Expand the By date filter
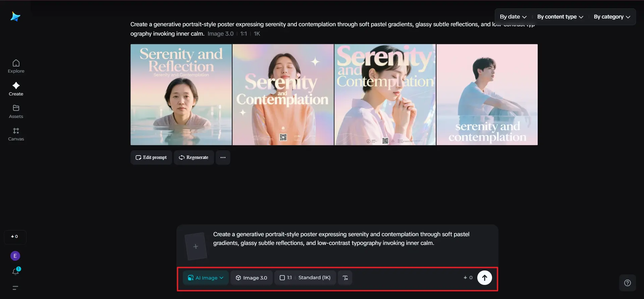This screenshot has width=644, height=299. pos(513,17)
